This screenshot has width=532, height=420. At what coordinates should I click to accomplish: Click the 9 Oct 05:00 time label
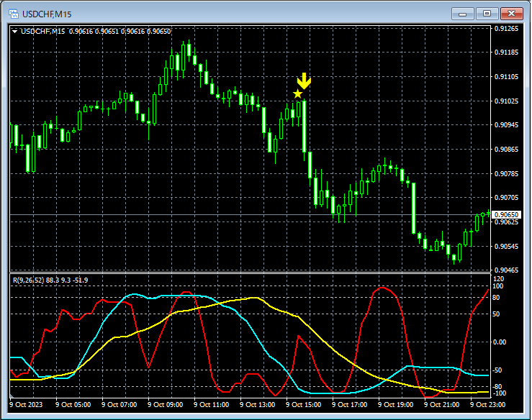(x=73, y=404)
